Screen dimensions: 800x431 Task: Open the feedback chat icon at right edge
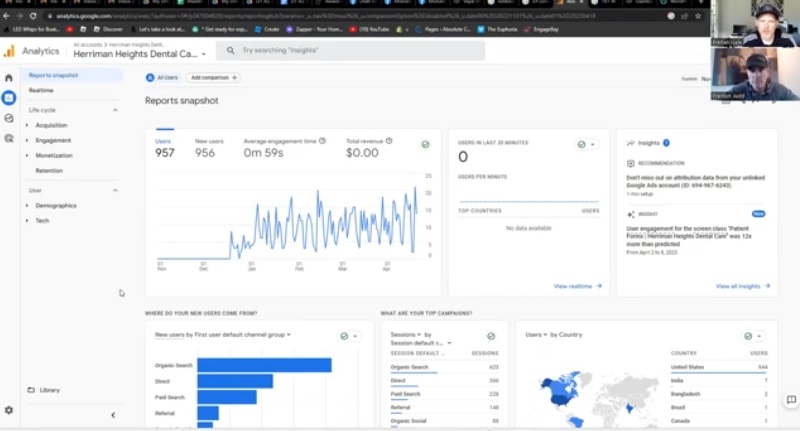[791, 400]
